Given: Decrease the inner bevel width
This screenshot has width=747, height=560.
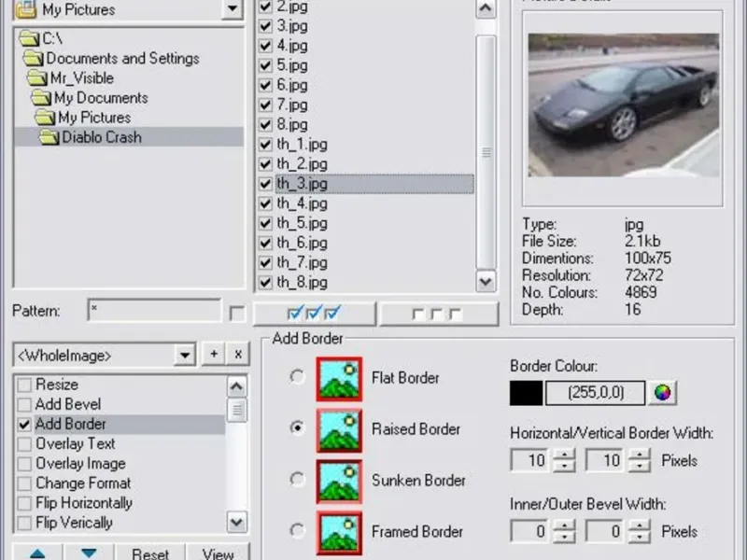Looking at the screenshot, I should point(565,538).
